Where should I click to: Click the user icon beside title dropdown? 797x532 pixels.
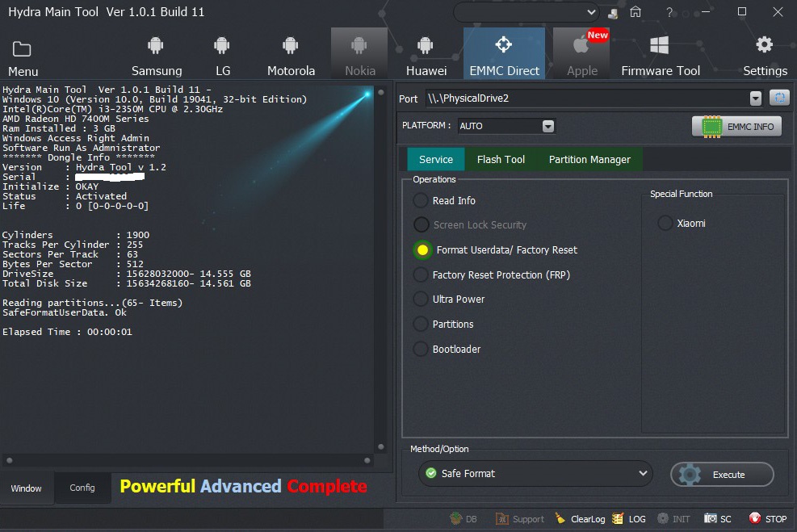(613, 14)
